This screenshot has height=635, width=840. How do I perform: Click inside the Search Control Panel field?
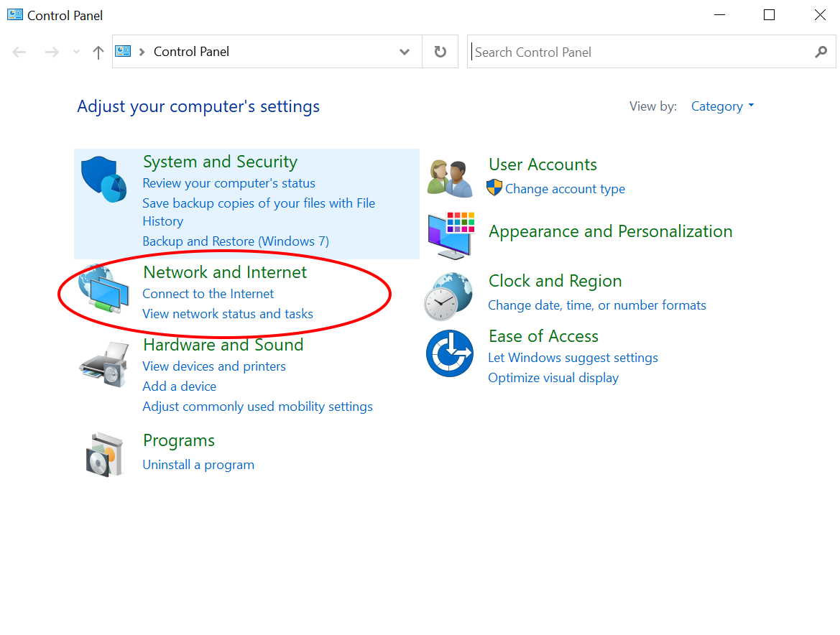[640, 52]
